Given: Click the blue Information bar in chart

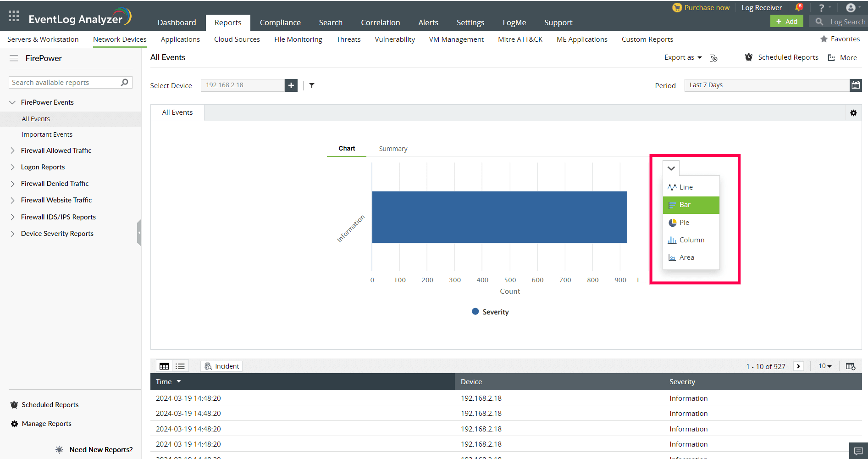Looking at the screenshot, I should (499, 217).
